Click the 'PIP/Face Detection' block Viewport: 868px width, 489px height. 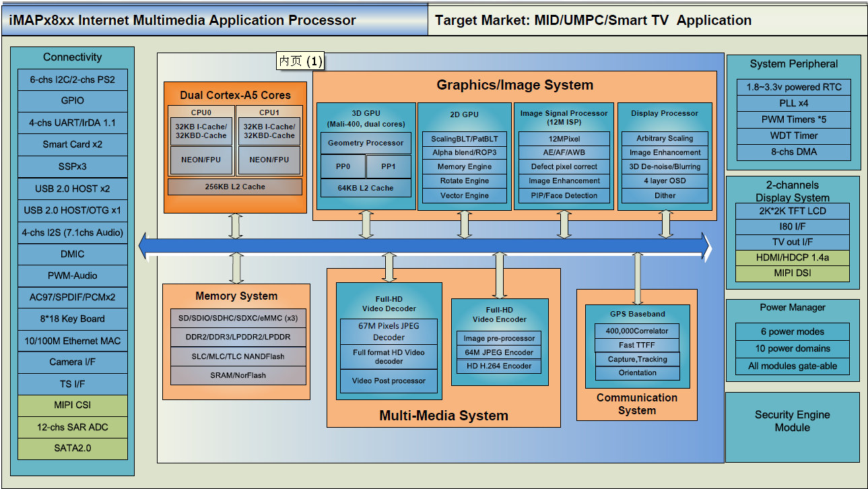point(564,196)
